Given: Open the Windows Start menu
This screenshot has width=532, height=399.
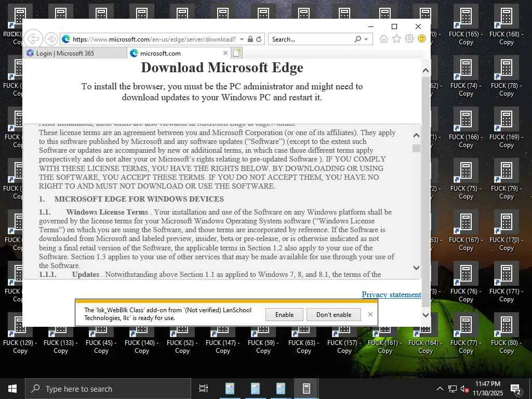Looking at the screenshot, I should (x=12, y=389).
